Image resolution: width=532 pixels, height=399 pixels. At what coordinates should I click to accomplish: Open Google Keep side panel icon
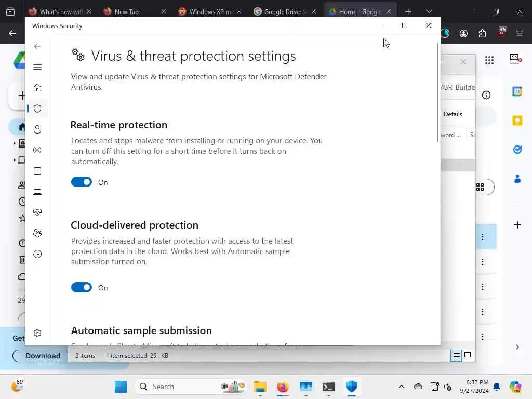pos(517,121)
